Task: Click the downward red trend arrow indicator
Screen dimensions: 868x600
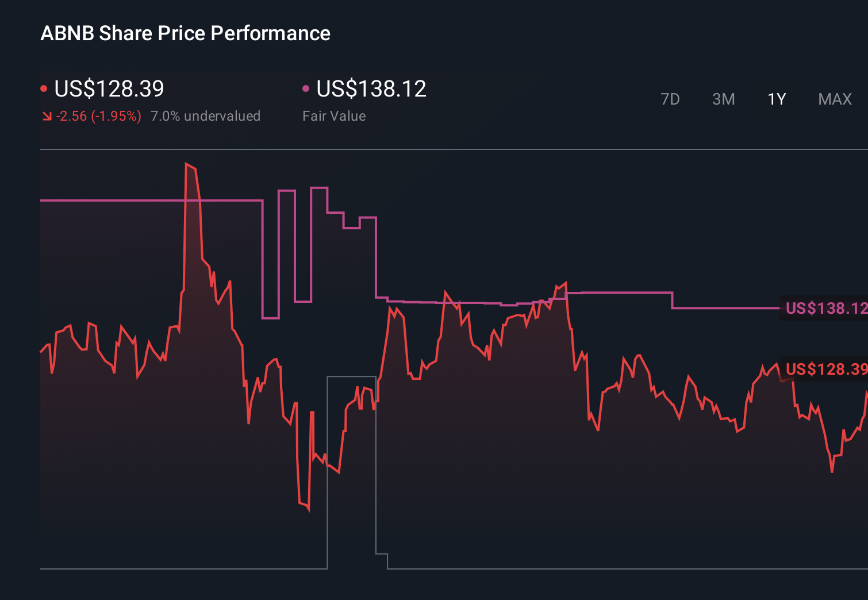Action: [x=47, y=116]
